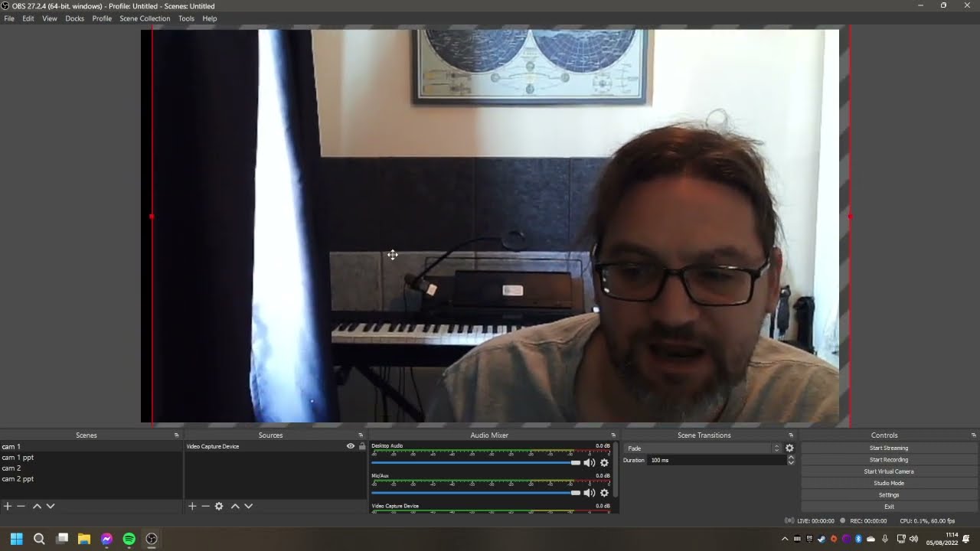Pop out the Audio Mixer dock

pyautogui.click(x=612, y=435)
